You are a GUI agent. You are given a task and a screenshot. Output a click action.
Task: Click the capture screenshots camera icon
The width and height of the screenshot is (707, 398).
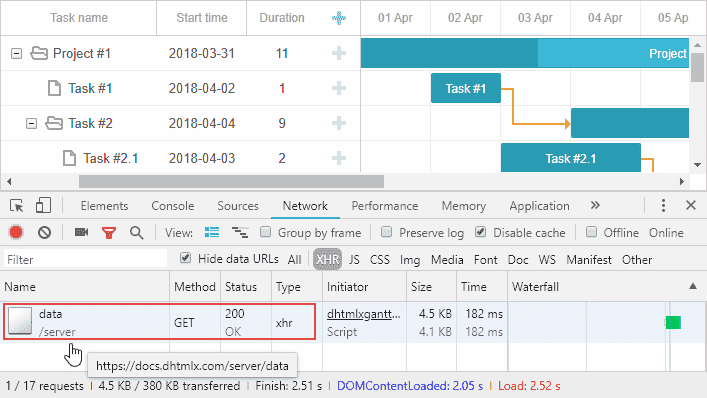tap(82, 232)
